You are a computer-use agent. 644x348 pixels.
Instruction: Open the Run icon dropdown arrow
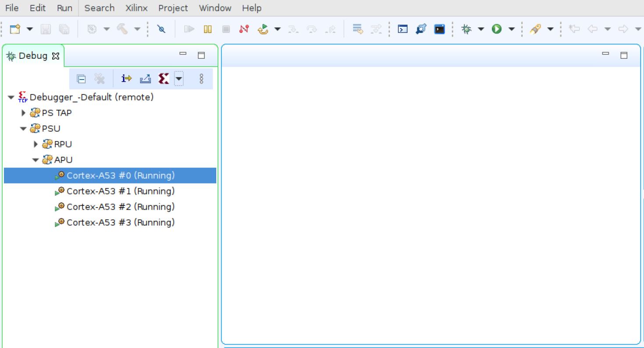(x=512, y=29)
